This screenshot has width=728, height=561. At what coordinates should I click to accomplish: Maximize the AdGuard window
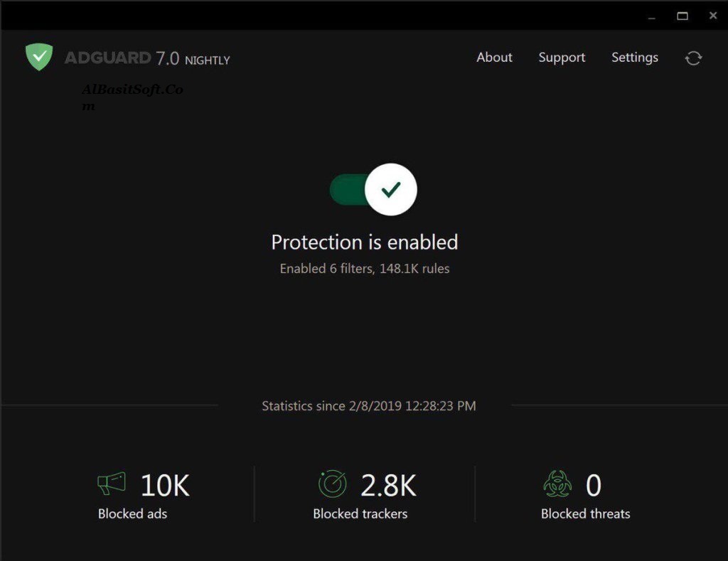[x=682, y=16]
